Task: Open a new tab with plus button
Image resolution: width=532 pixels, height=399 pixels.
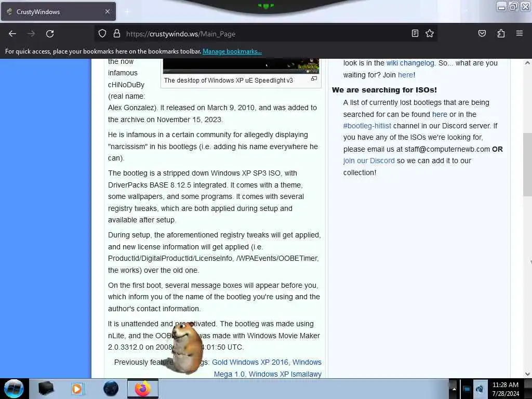Action: 127,12
